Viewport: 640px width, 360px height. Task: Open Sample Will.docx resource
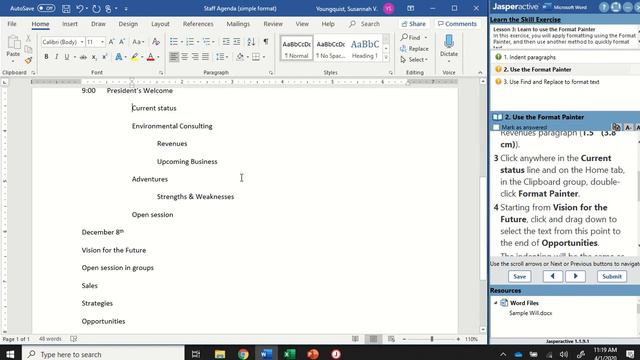tap(531, 313)
